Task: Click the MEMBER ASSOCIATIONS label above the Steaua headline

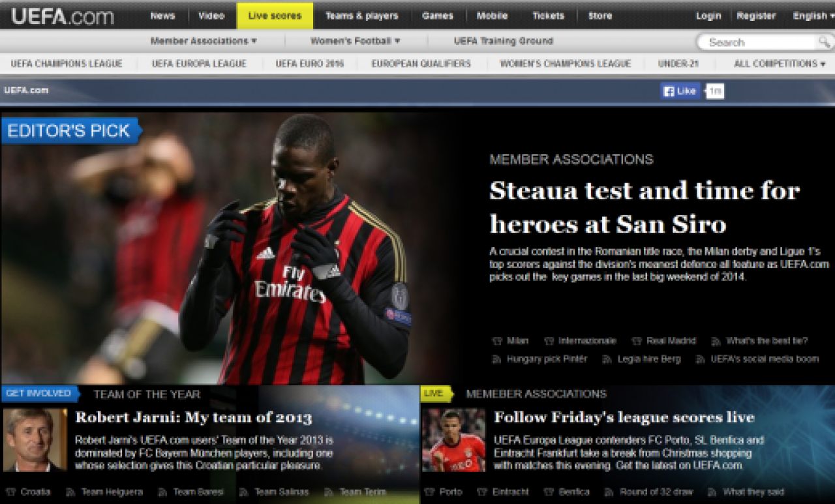Action: click(x=571, y=159)
